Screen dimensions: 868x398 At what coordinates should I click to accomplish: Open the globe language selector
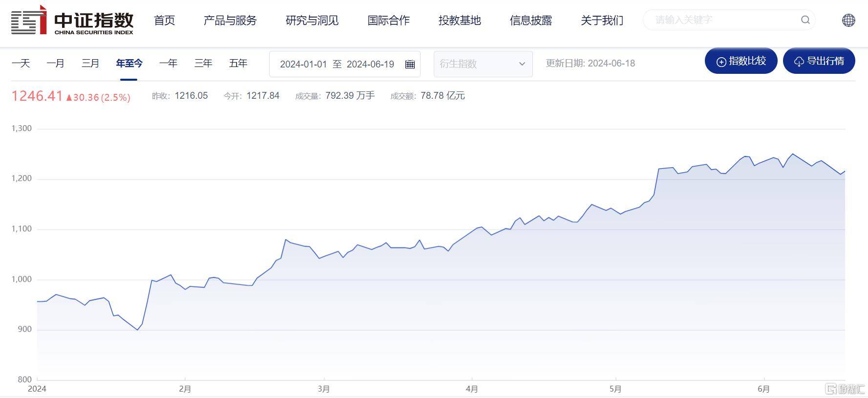tap(848, 20)
